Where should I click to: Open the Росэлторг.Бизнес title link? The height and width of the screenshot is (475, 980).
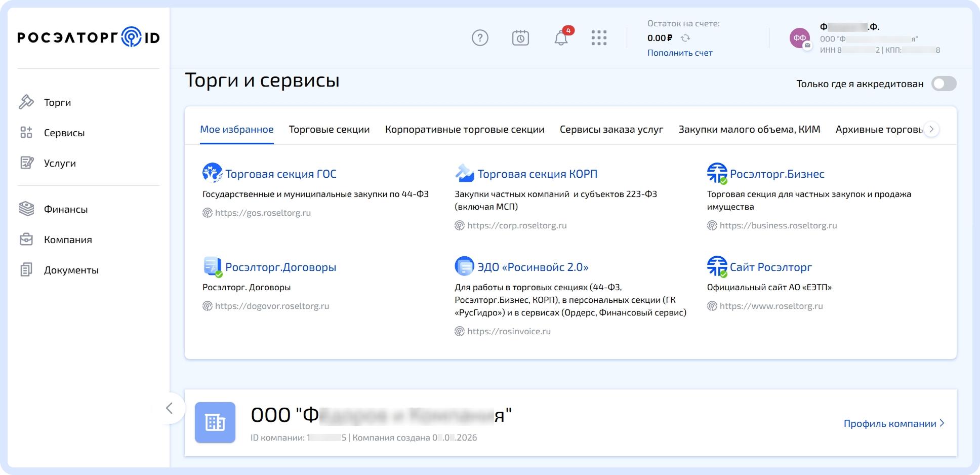point(777,174)
